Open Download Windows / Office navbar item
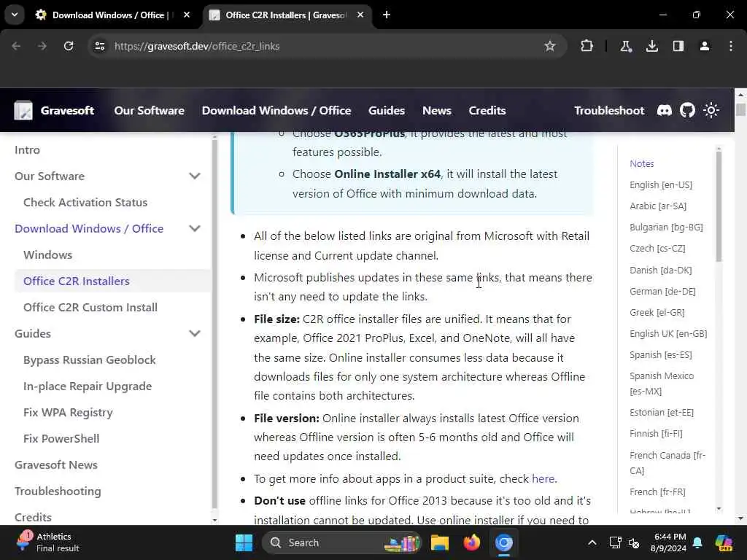This screenshot has width=747, height=560. point(276,111)
